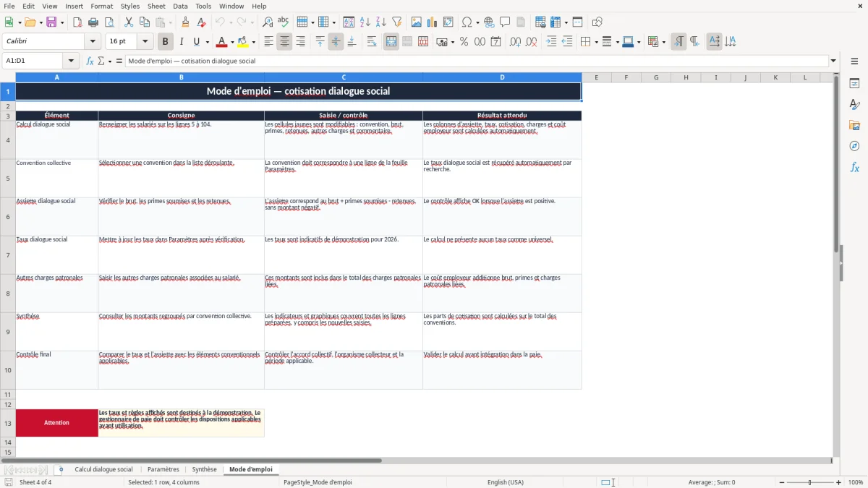Expand the formula bar arrow
This screenshot has height=488, width=868.
(833, 61)
